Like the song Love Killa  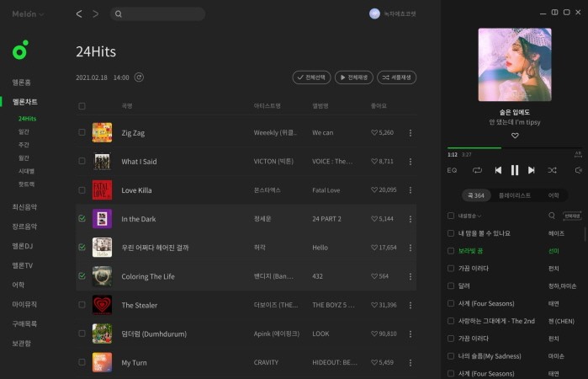pos(373,190)
